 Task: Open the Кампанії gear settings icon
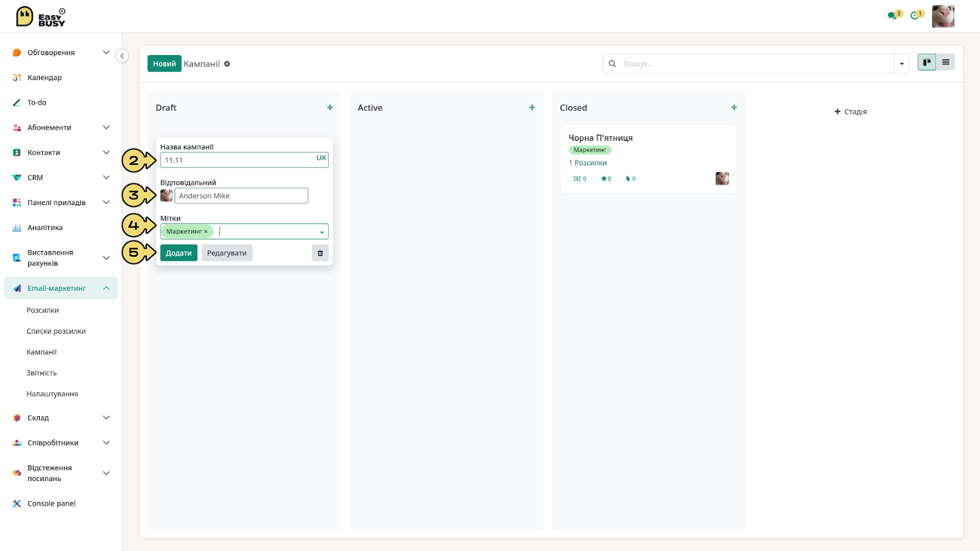(227, 64)
